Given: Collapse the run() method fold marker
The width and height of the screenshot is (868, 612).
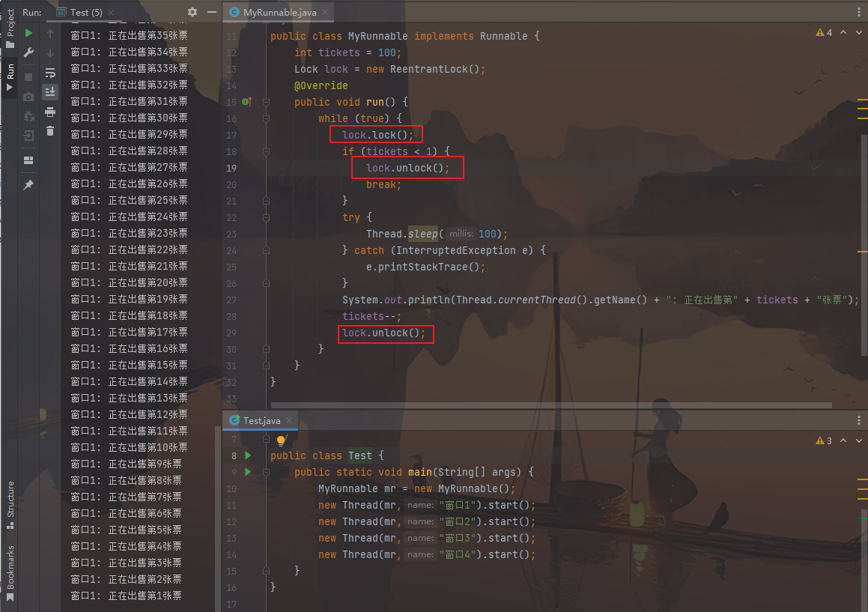Looking at the screenshot, I should coord(266,102).
